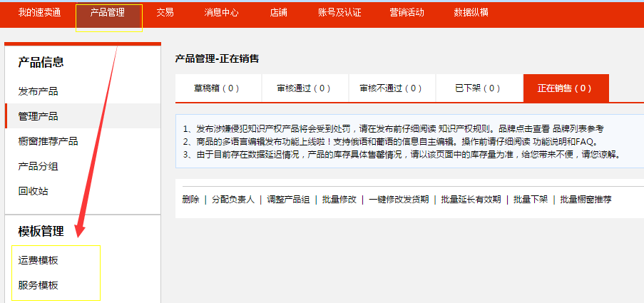Click the 批量下架 action
The height and width of the screenshot is (303, 644).
pos(530,200)
